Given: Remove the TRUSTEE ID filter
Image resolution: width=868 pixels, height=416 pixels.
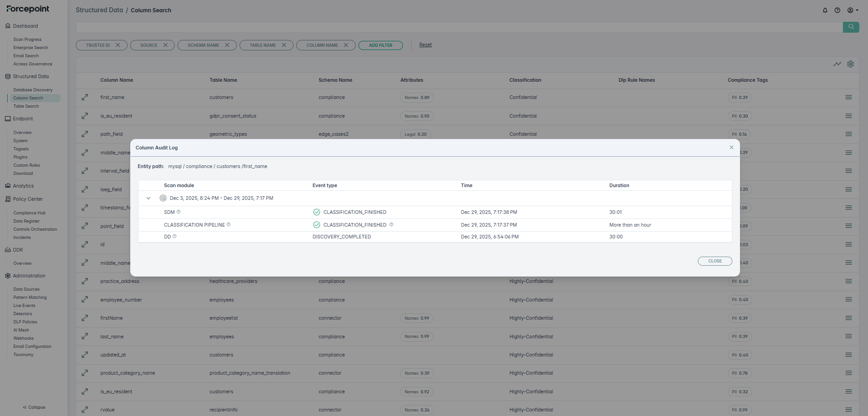Looking at the screenshot, I should 118,45.
